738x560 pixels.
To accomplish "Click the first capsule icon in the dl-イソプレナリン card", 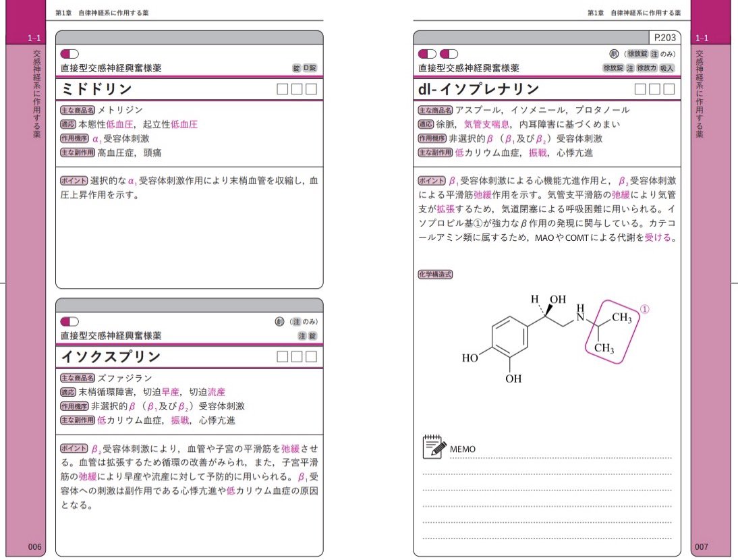I will coord(428,54).
